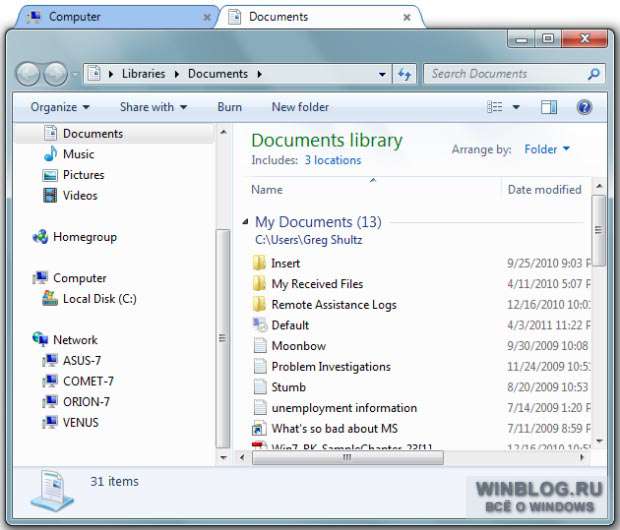Open the recent pages dropdown beside the Forward button

coord(75,74)
